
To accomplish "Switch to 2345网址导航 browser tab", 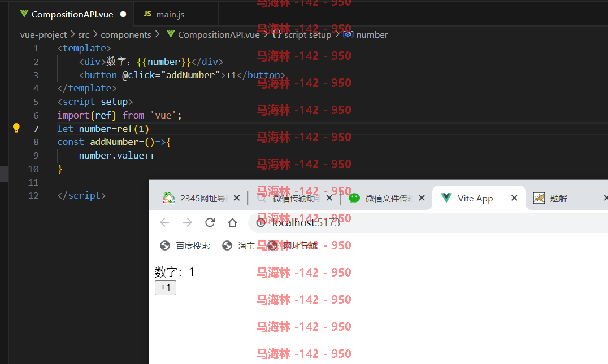I will tap(201, 198).
